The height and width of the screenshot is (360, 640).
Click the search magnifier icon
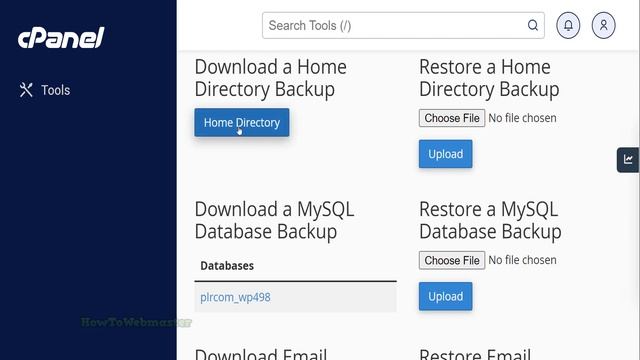click(x=533, y=25)
